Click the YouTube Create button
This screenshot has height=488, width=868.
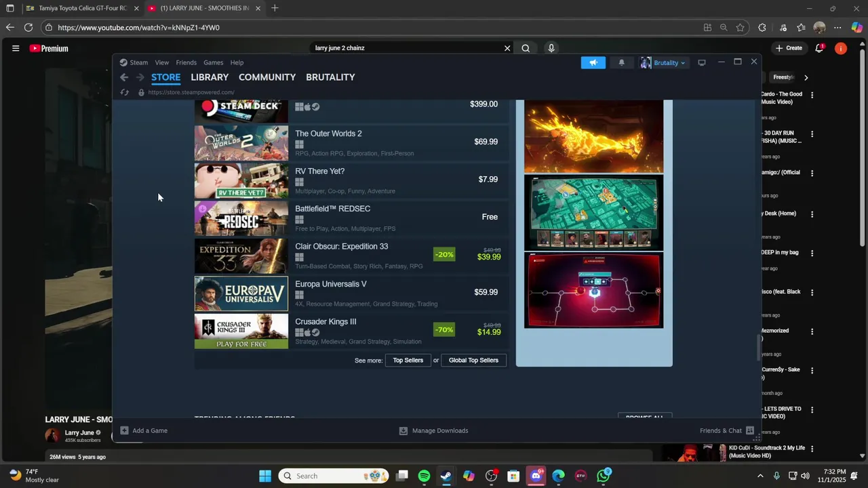point(789,48)
